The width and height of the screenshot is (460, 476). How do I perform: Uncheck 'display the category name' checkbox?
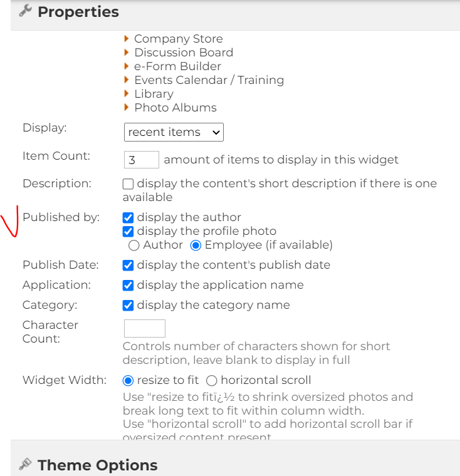point(128,306)
